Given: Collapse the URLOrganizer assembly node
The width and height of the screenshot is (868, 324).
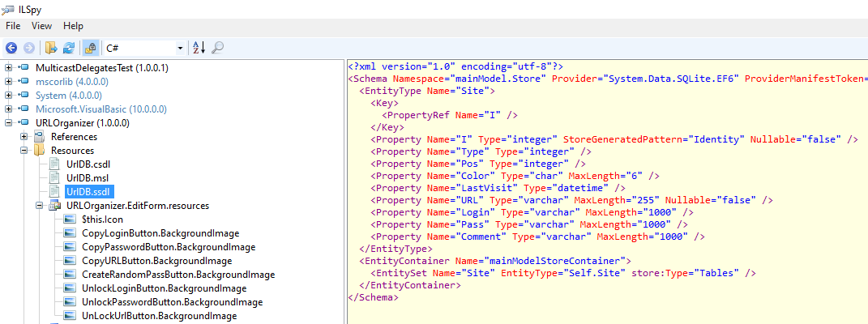Looking at the screenshot, I should click(8, 123).
